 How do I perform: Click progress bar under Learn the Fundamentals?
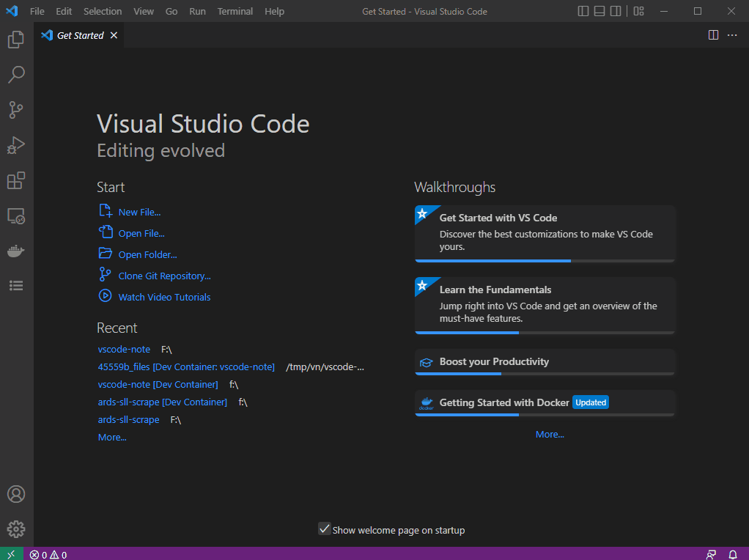[545, 333]
